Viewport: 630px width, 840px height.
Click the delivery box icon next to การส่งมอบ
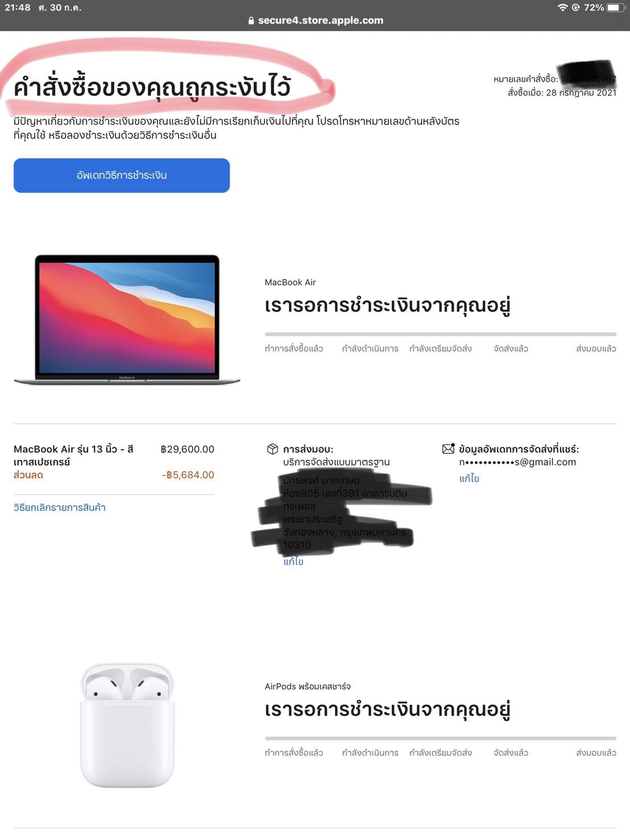coord(272,449)
